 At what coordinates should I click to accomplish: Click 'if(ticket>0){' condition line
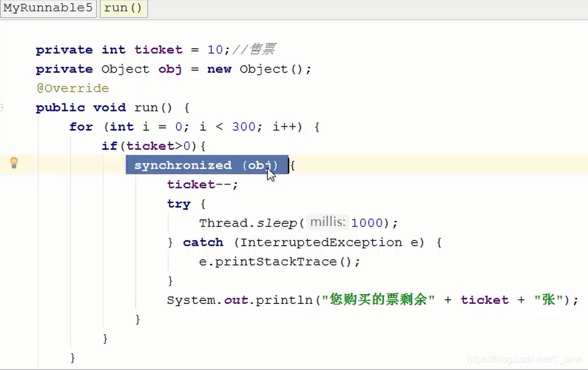(x=154, y=146)
